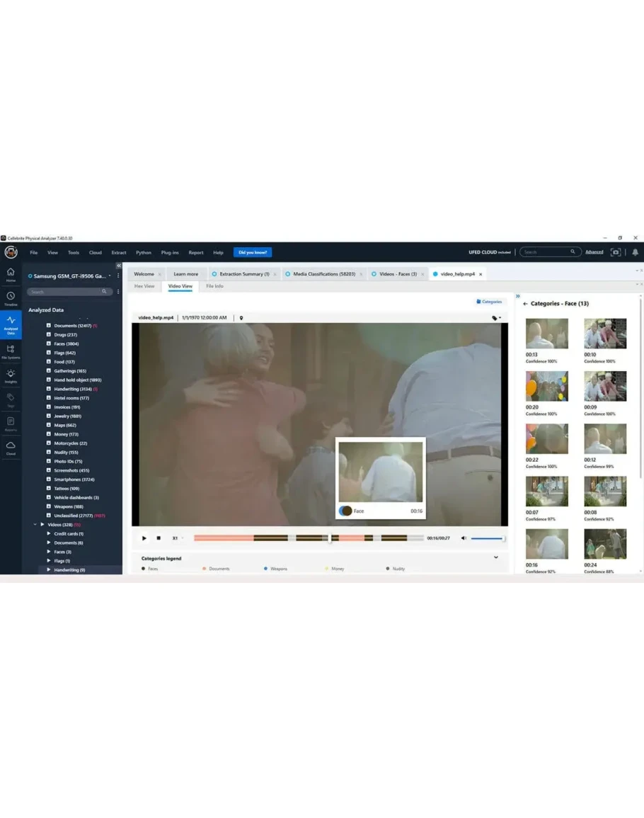Image resolution: width=644 pixels, height=818 pixels.
Task: Open notifications bell icon
Action: click(635, 252)
